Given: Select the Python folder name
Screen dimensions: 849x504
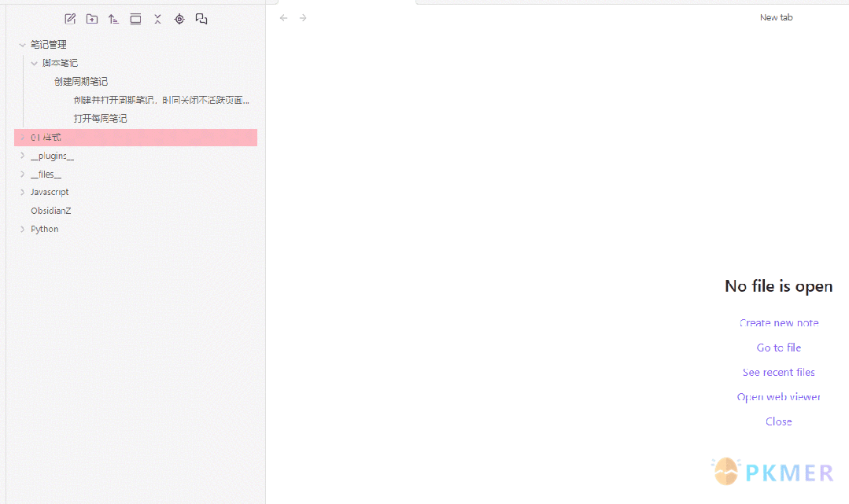Looking at the screenshot, I should 44,229.
